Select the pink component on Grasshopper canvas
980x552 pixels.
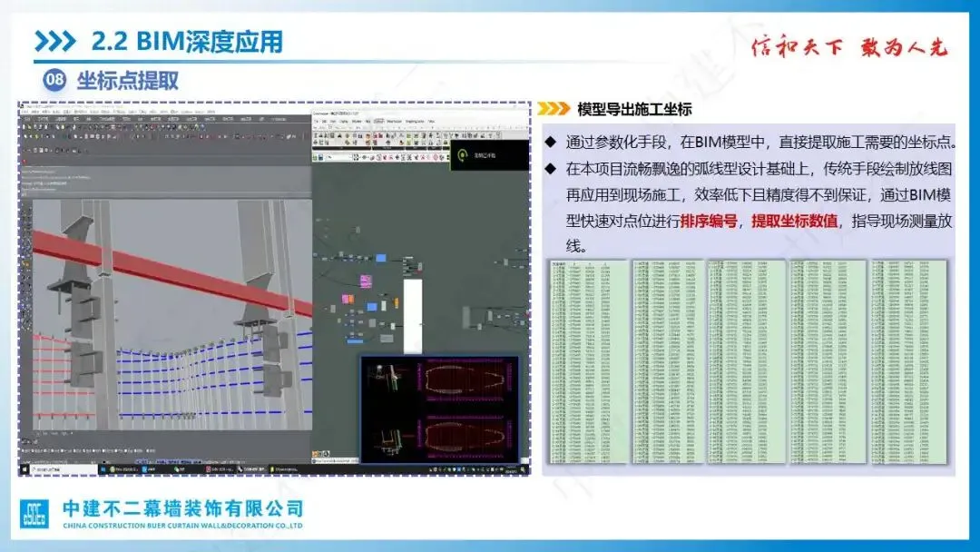click(x=366, y=281)
